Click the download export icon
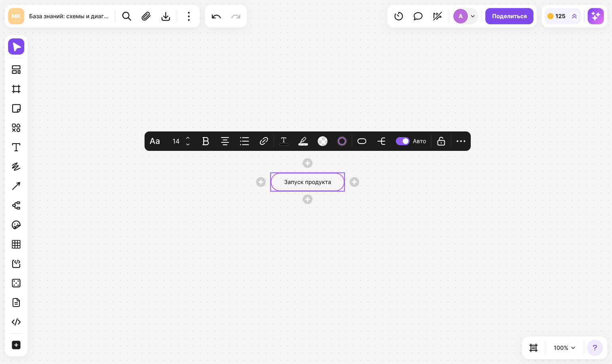Image resolution: width=612 pixels, height=364 pixels. (166, 16)
